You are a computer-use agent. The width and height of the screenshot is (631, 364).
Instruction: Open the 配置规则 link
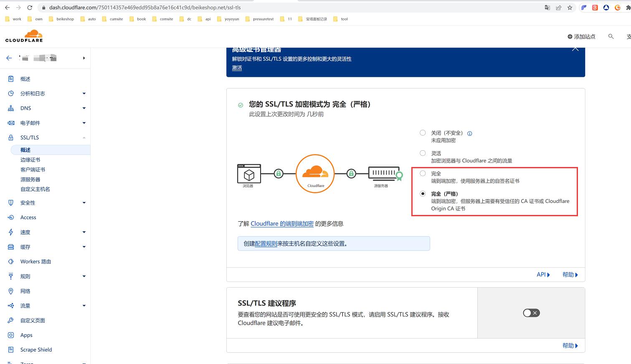click(x=266, y=243)
